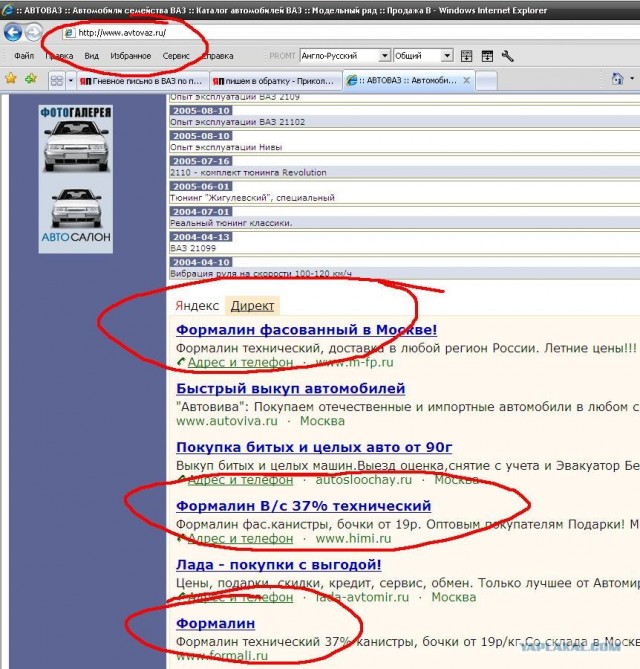Open the Сервис menu

[176, 56]
